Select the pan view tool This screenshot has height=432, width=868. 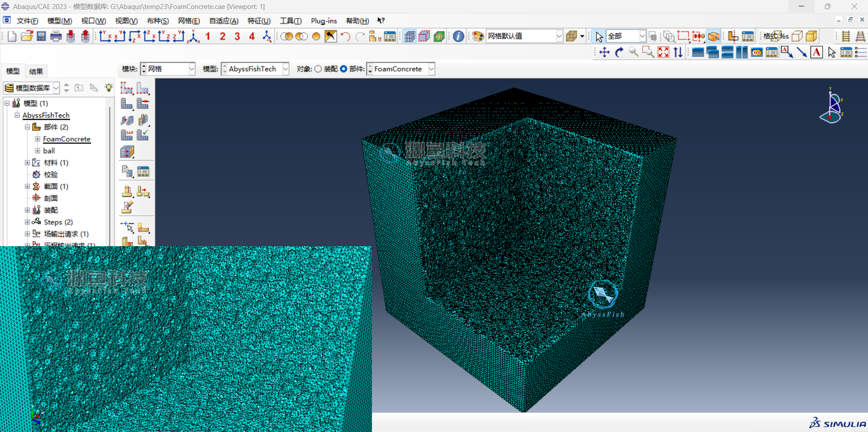pyautogui.click(x=604, y=53)
